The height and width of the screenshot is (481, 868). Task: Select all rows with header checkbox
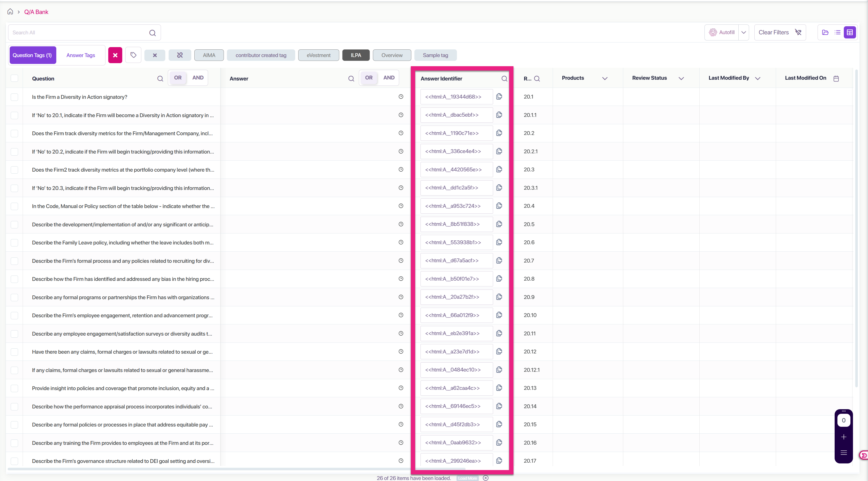[14, 78]
